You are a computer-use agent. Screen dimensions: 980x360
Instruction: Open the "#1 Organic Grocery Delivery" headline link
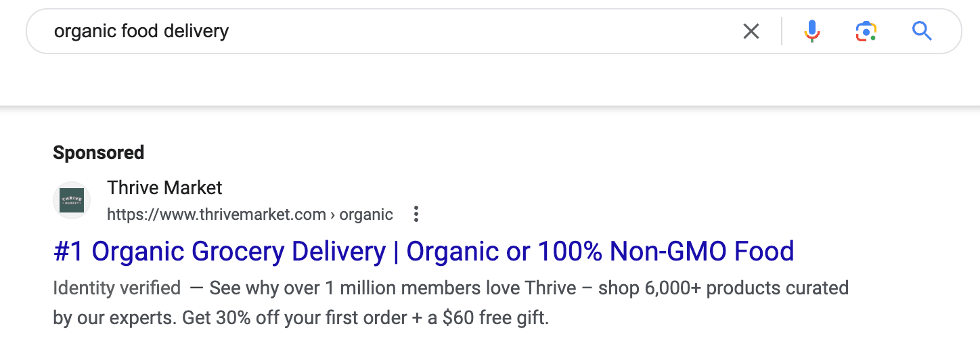tap(219, 252)
